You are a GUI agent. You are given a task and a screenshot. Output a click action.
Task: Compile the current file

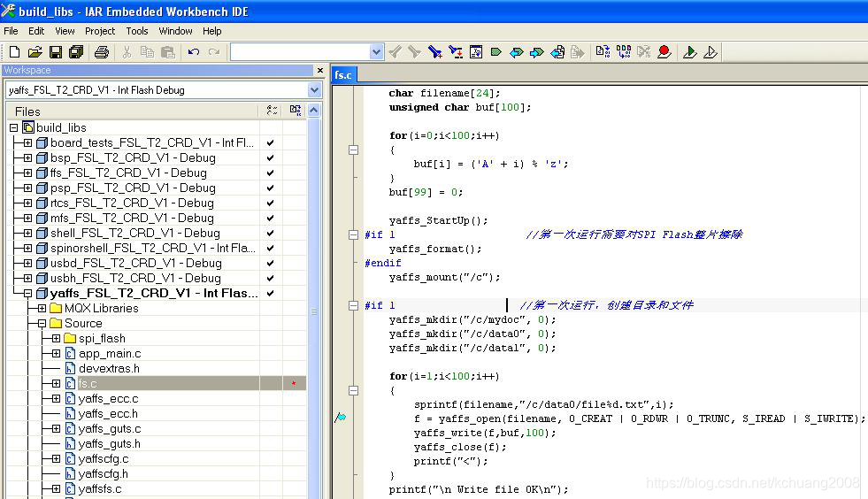[x=603, y=52]
